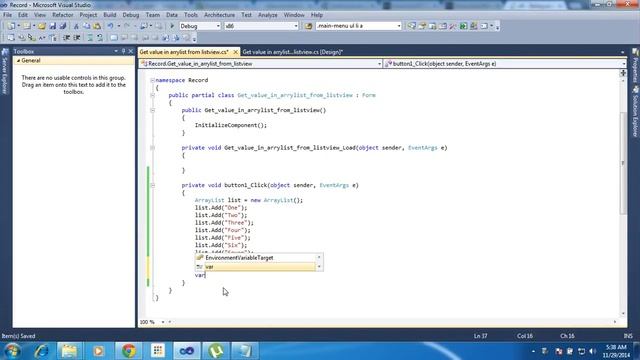The width and height of the screenshot is (640, 360).
Task: Click the Redo toolbar arrow
Action: click(127, 26)
